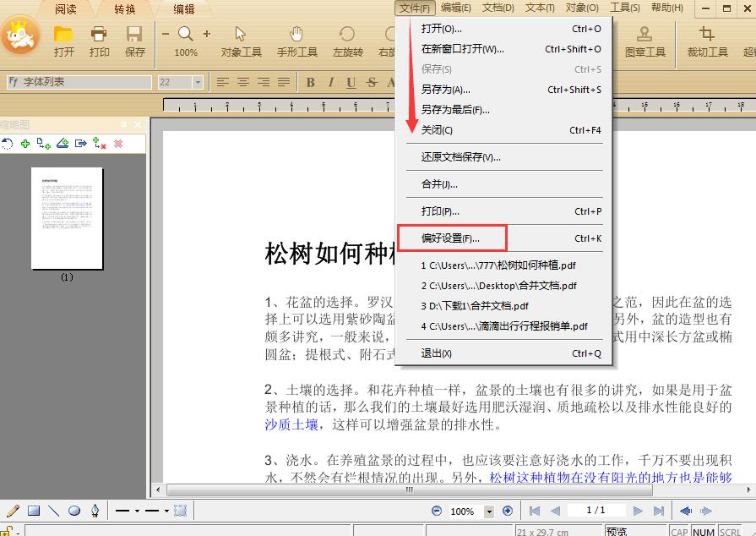Click the green plus add page icon
756x536 pixels.
coord(25,143)
